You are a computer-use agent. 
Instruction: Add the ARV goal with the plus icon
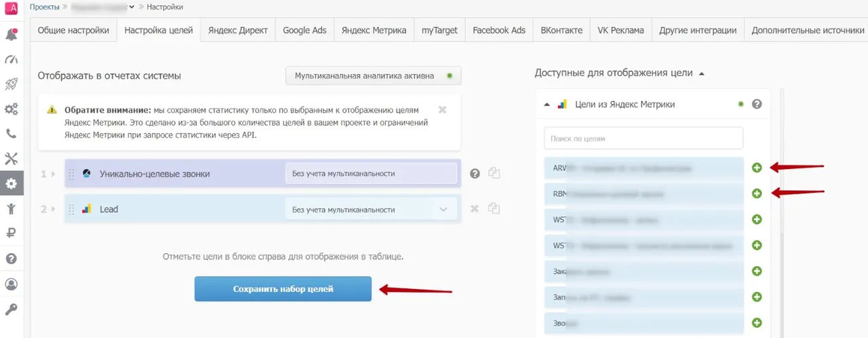click(x=757, y=168)
